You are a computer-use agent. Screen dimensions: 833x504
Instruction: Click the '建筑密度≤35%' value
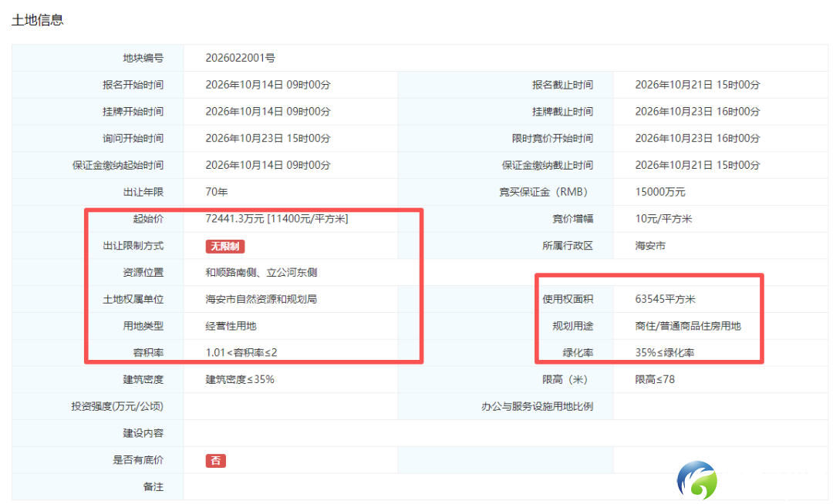click(240, 380)
